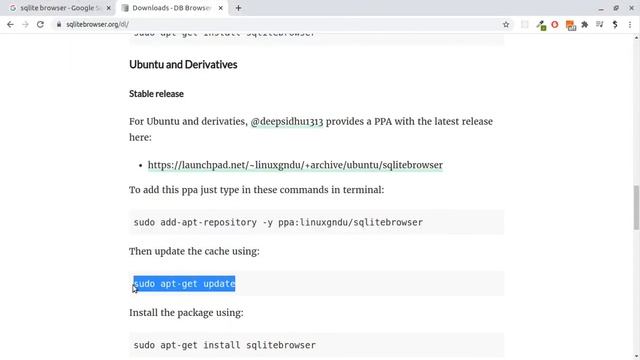Click the apt-get install sqlitebrowser command
The width and height of the screenshot is (640, 360).
tap(224, 345)
